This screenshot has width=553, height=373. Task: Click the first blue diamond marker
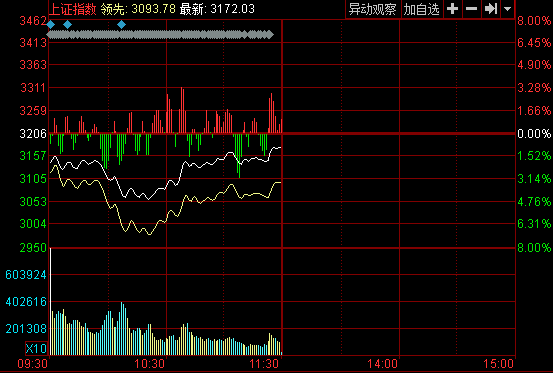(x=51, y=24)
